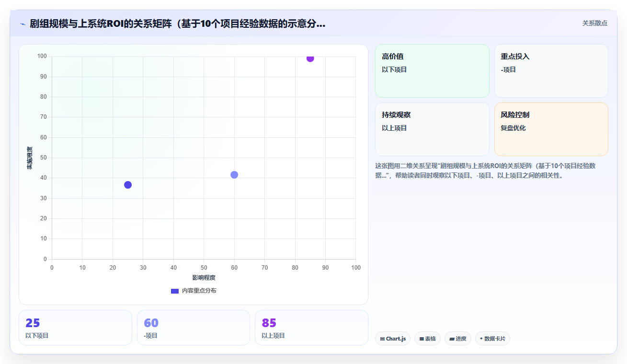Image resolution: width=627 pixels, height=364 pixels.
Task: Select the 85 以上项目 stat card
Action: (x=311, y=328)
